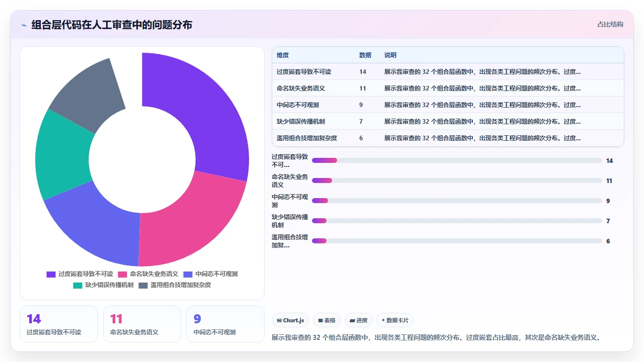Screen dimensions: 644x362
Task: Toggle 中间态不可观测 blue legend swatch
Action: click(x=188, y=274)
